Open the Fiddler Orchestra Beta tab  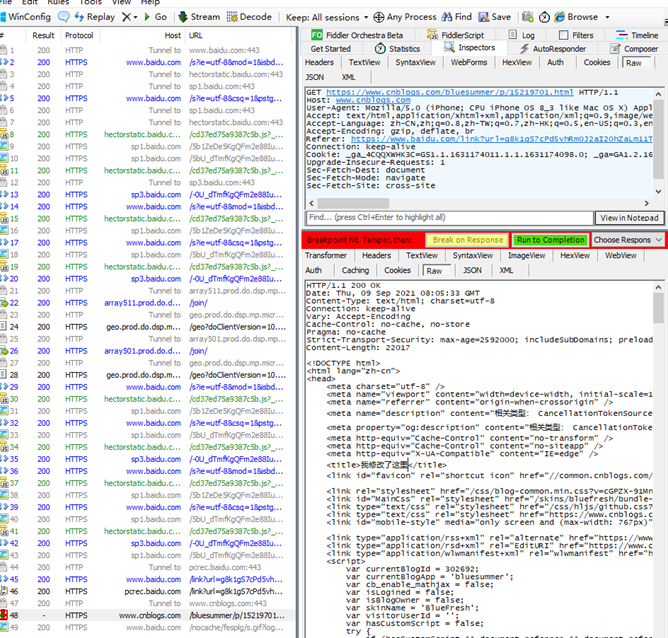pyautogui.click(x=357, y=35)
